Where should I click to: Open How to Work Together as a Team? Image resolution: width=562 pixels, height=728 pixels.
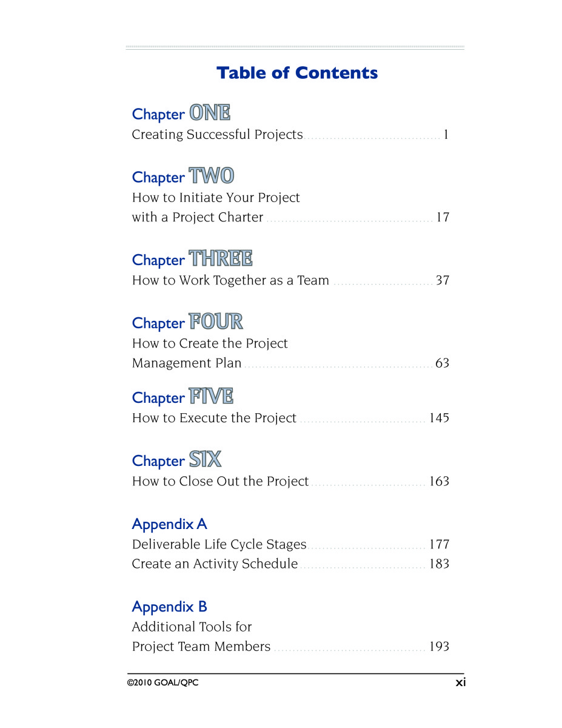291,280
